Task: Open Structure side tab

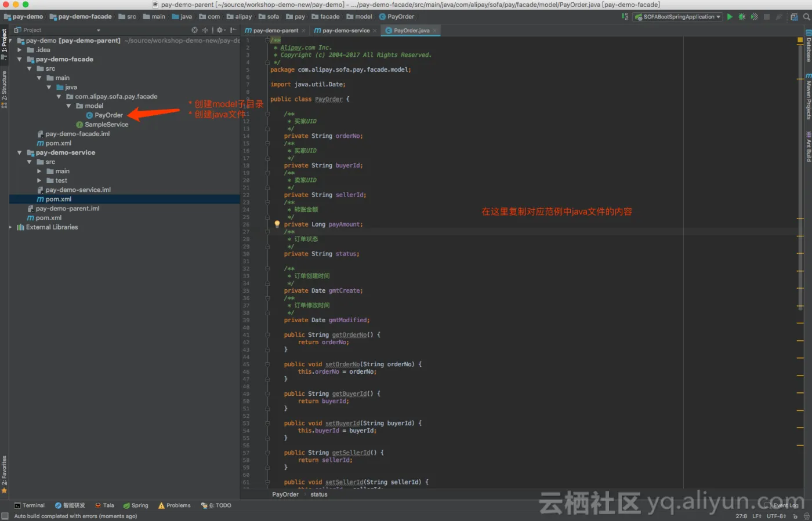Action: point(4,89)
